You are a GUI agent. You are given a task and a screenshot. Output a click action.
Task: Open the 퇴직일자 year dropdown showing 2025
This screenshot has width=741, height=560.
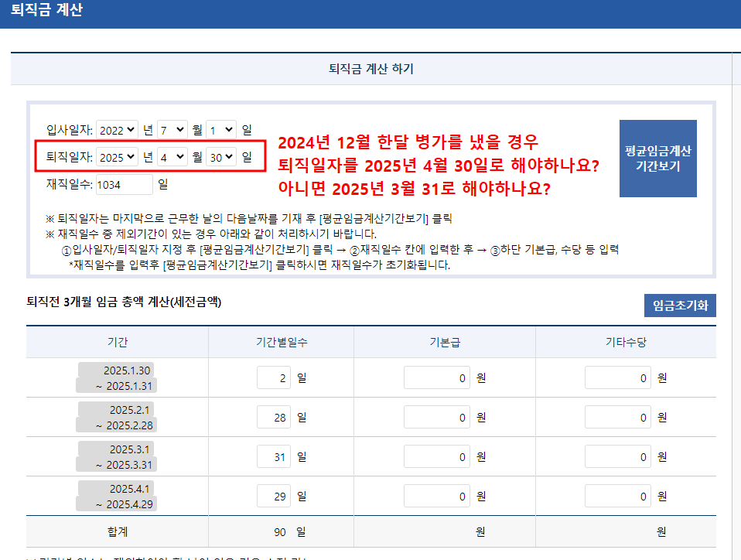pyautogui.click(x=117, y=157)
